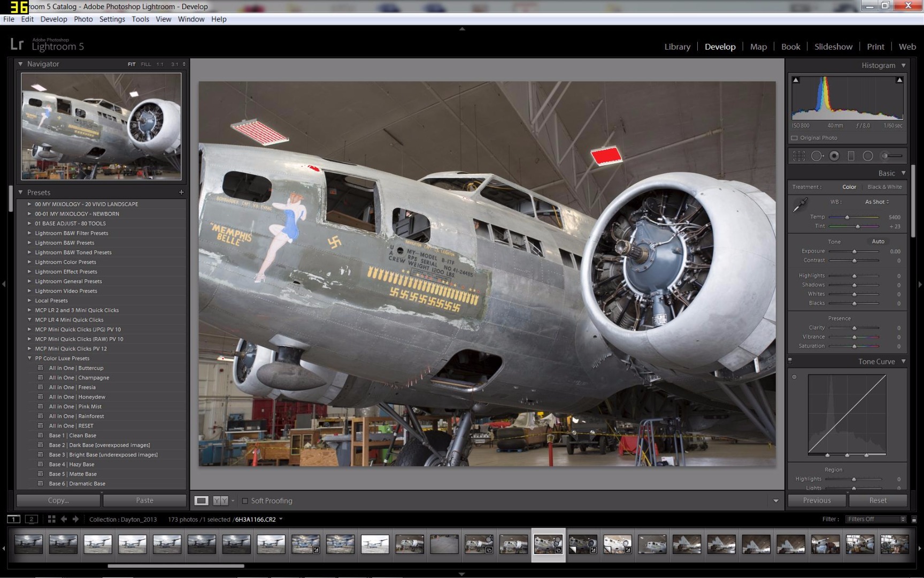The width and height of the screenshot is (924, 578).
Task: Apply Base 6 Dramatic Base preset
Action: [x=77, y=484]
